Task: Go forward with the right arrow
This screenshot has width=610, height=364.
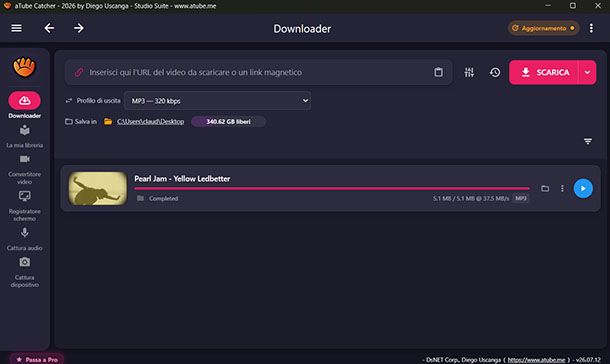Action: point(79,28)
